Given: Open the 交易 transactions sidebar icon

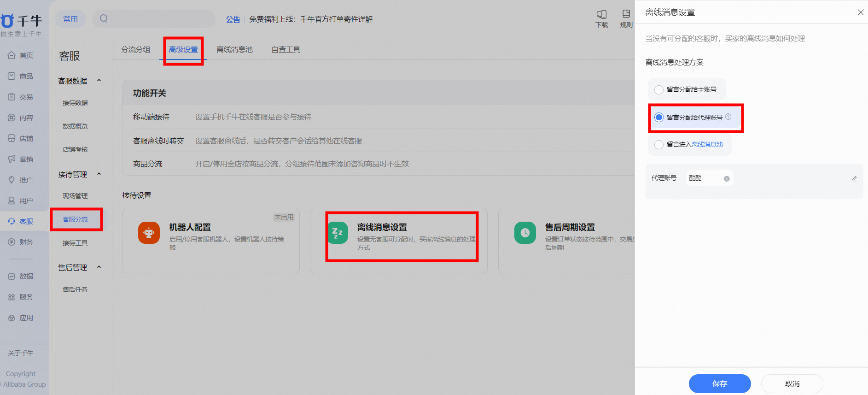Looking at the screenshot, I should [12, 97].
